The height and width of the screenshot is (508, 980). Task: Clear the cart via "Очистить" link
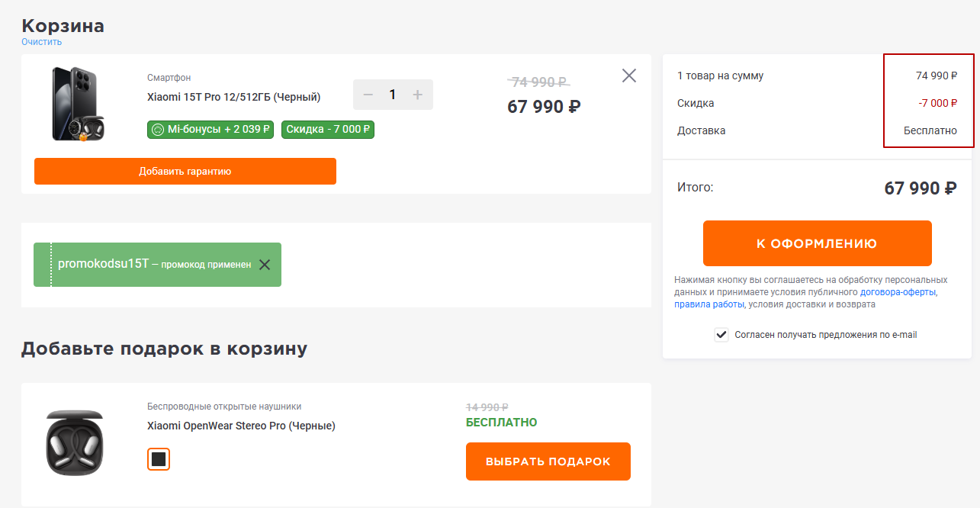[x=42, y=42]
